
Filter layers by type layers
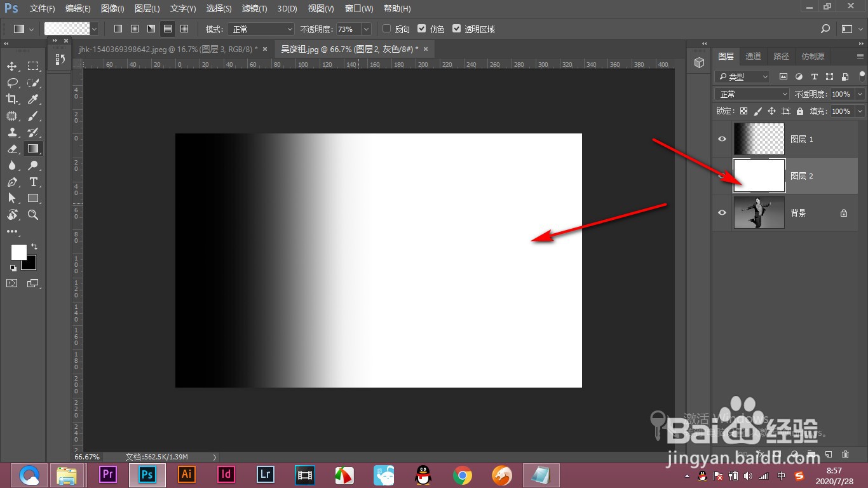(814, 76)
